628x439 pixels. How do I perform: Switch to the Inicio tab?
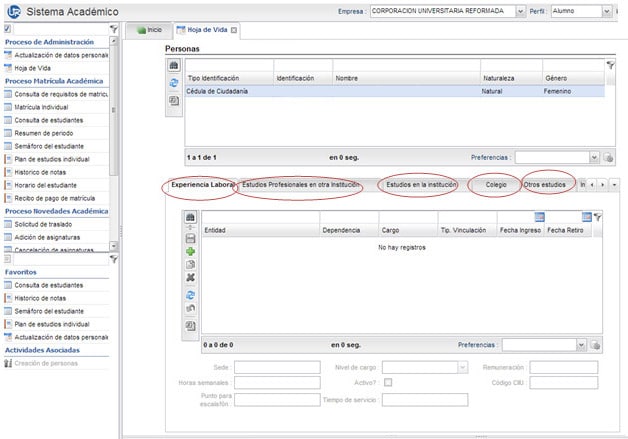point(149,30)
